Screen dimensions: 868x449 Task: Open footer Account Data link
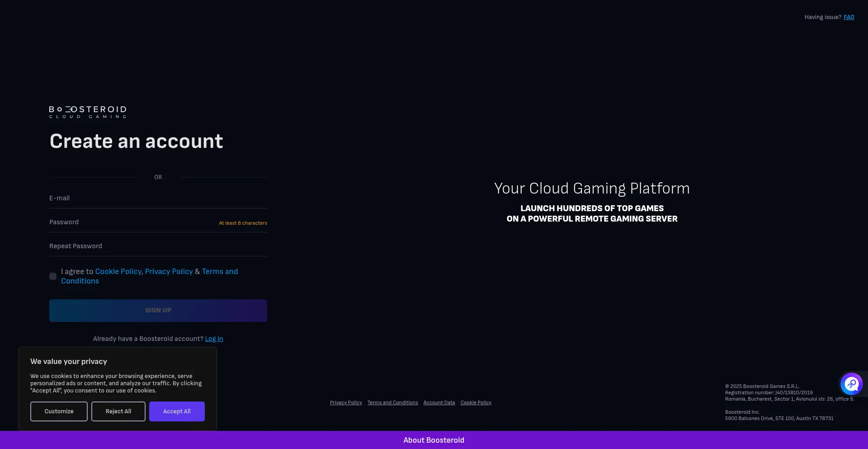pyautogui.click(x=439, y=402)
